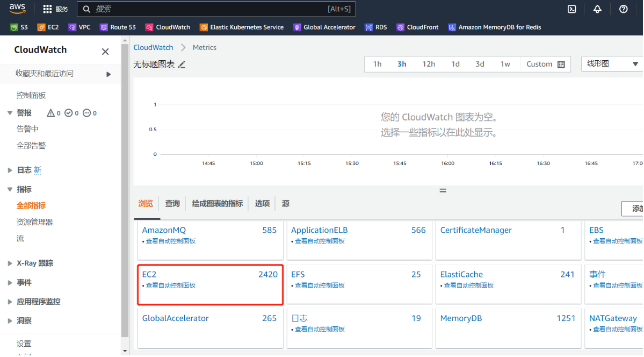Open CloudFront shortcut in favorites bar
Image resolution: width=644 pixels, height=357 pixels.
417,27
